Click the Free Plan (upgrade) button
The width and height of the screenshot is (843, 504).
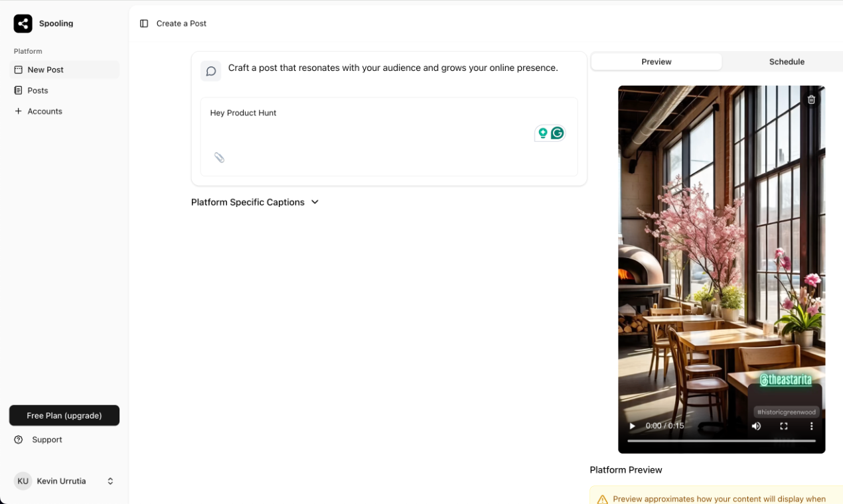click(x=64, y=416)
